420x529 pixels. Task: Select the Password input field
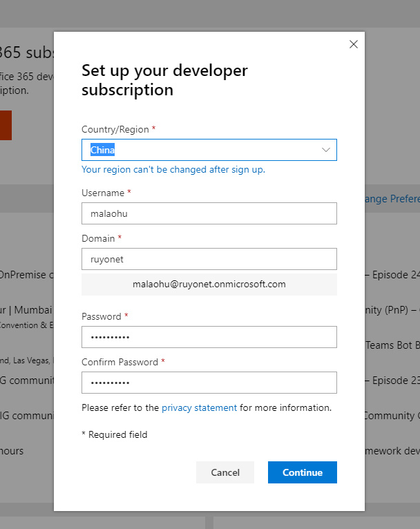[209, 337]
